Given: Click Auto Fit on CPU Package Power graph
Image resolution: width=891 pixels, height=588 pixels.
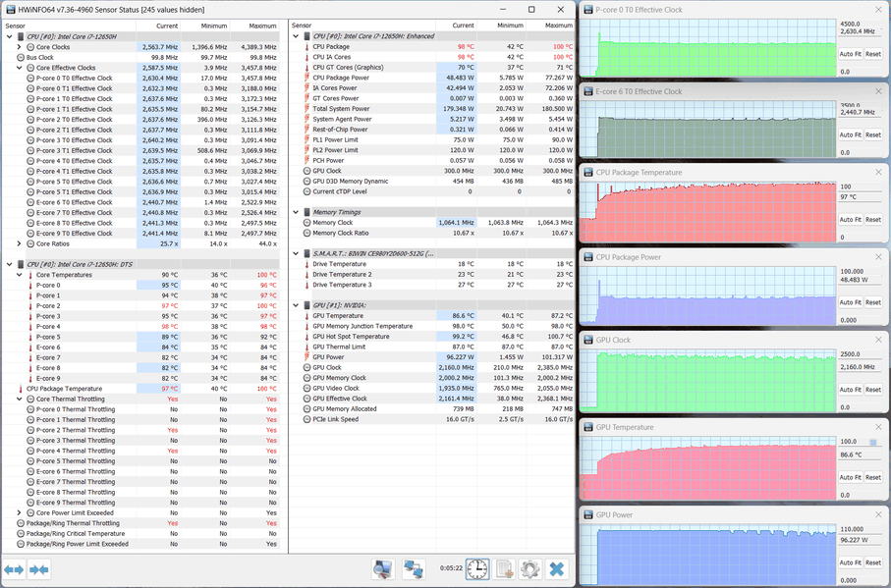Looking at the screenshot, I should click(850, 302).
